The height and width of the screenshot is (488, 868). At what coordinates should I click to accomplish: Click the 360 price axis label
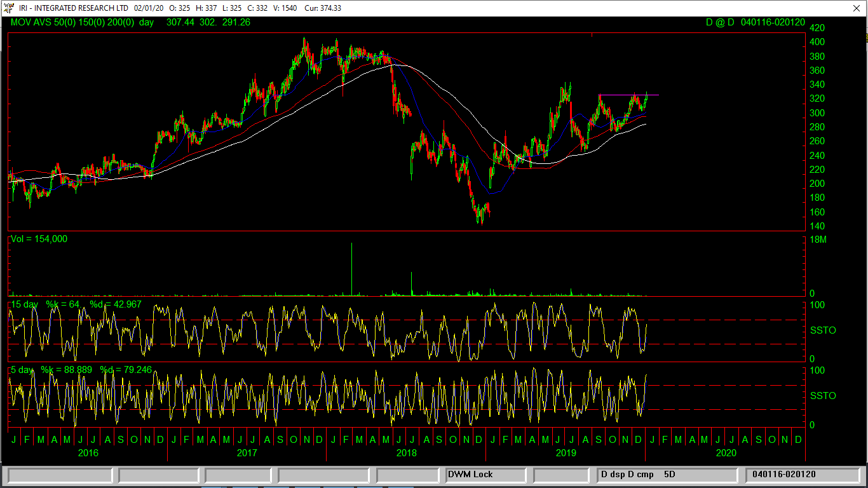point(817,71)
